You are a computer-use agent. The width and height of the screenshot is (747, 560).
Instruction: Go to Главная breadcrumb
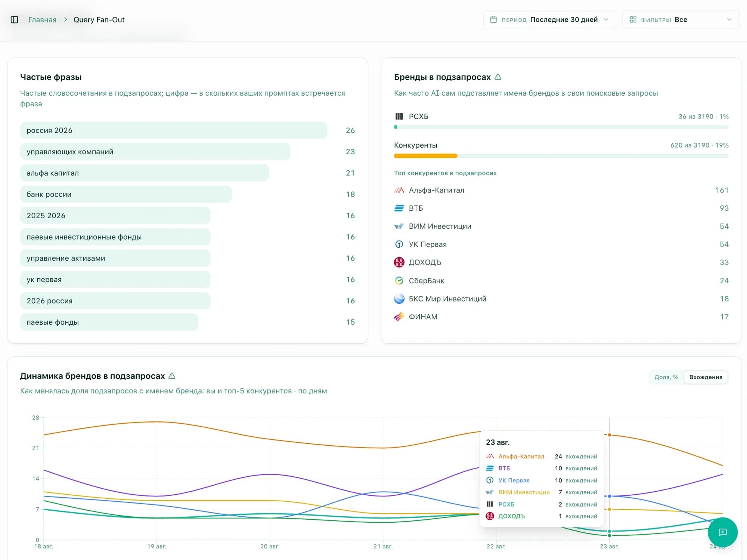pos(42,20)
